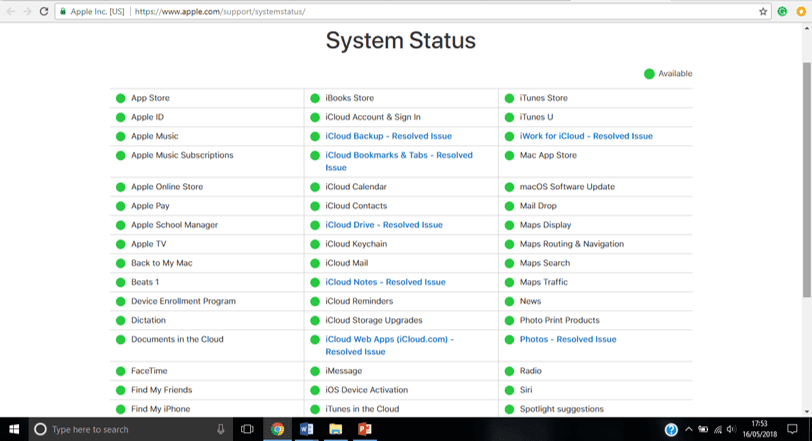Viewport: 812px width, 441px height.
Task: Click the scrollbar up arrow
Action: click(807, 28)
